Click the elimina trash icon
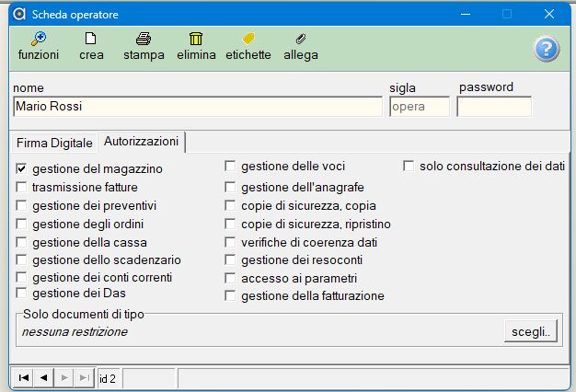This screenshot has width=576, height=392. point(196,39)
